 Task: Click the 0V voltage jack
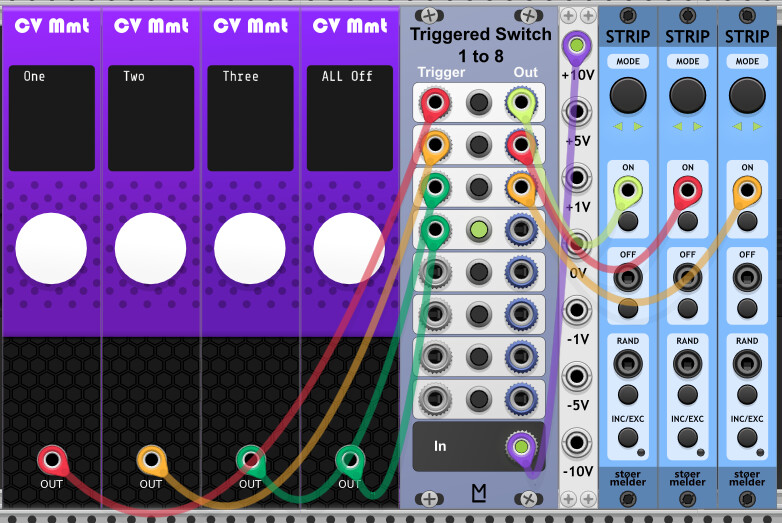pyautogui.click(x=577, y=244)
